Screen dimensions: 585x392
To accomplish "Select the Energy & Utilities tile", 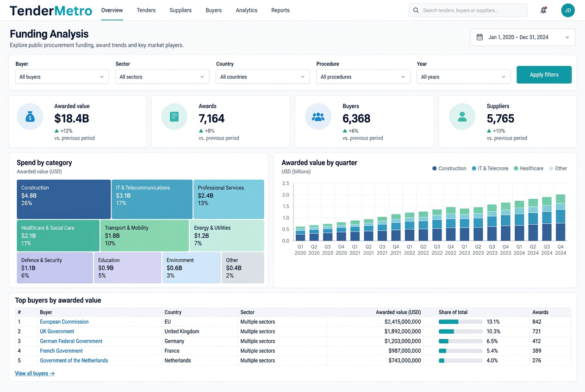I will (227, 235).
